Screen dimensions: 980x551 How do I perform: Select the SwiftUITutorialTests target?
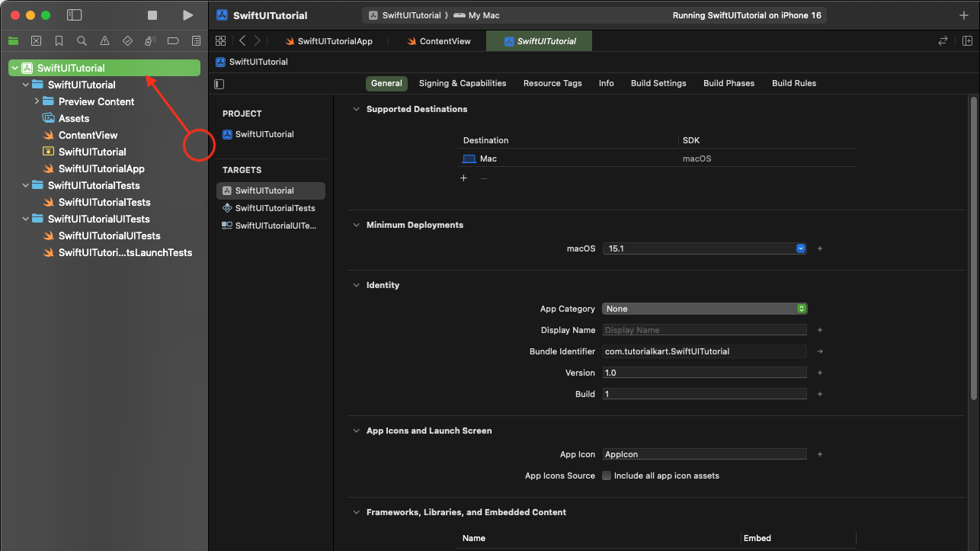coord(271,208)
